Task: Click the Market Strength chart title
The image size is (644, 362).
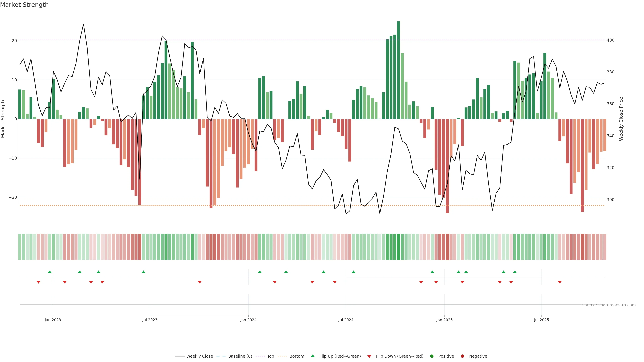Action: point(24,5)
